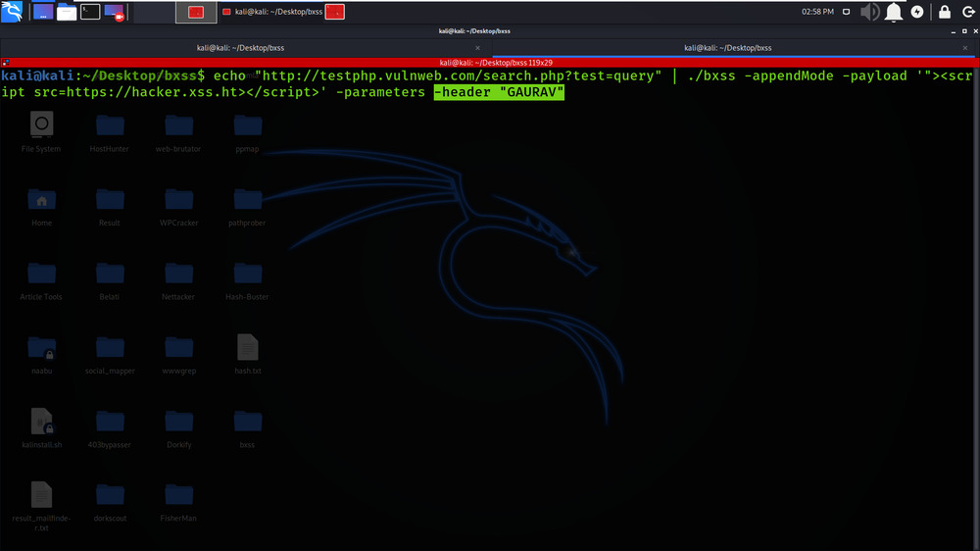The image size is (980, 551).
Task: Click the show desktop panel icon
Action: click(42, 11)
